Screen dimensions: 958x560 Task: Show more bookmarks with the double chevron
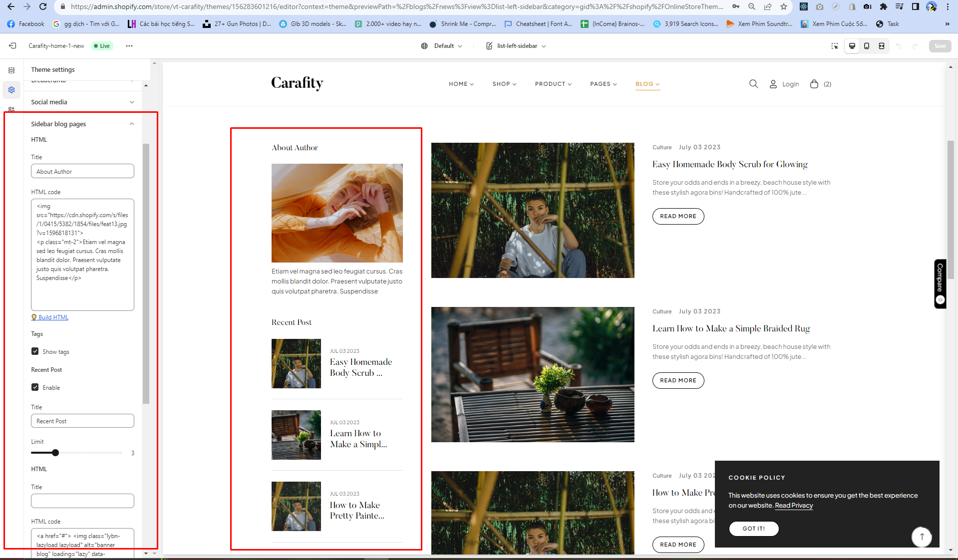[947, 24]
